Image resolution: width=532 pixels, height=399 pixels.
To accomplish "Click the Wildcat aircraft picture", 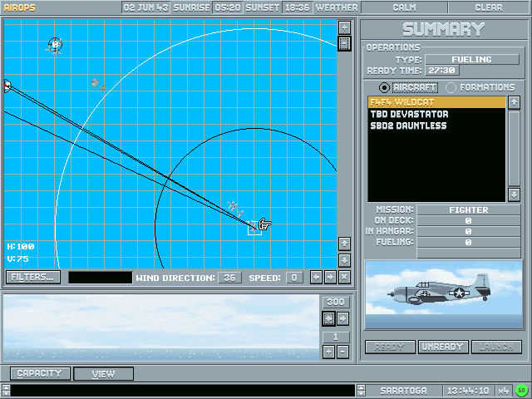I will [444, 294].
